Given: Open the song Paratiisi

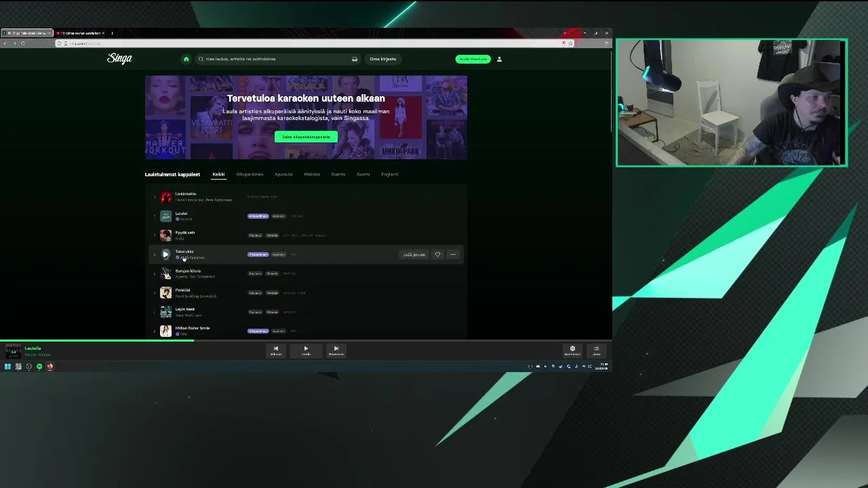Looking at the screenshot, I should pos(182,290).
